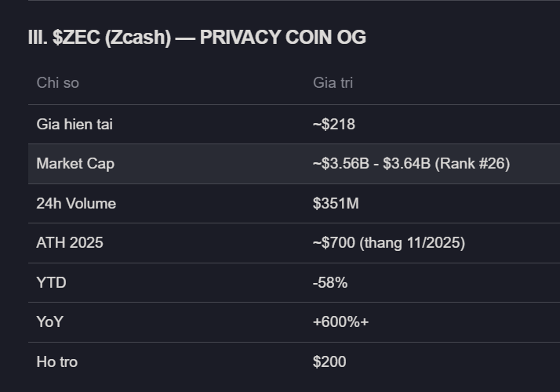Click the ~$218 current price value
This screenshot has height=392, width=560.
(x=334, y=124)
